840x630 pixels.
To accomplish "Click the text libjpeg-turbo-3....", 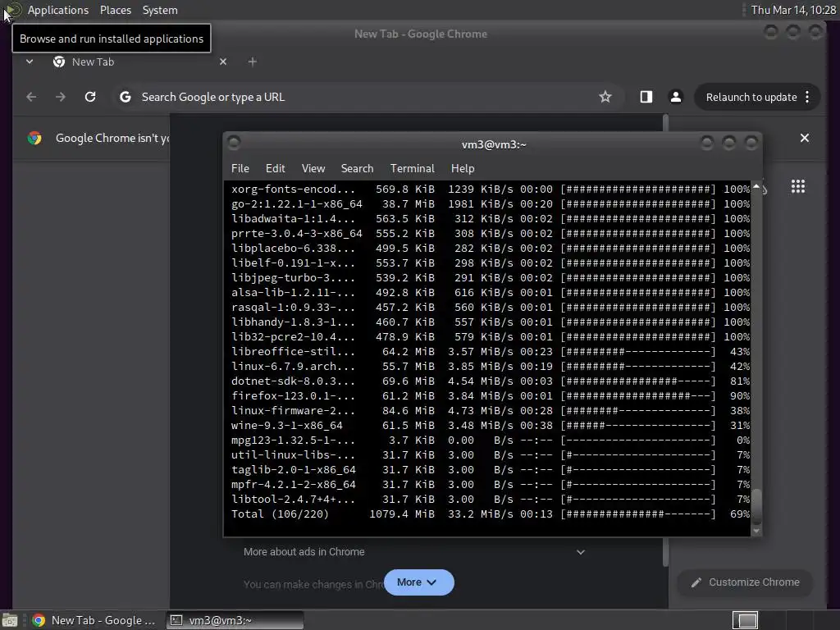I will (x=293, y=277).
